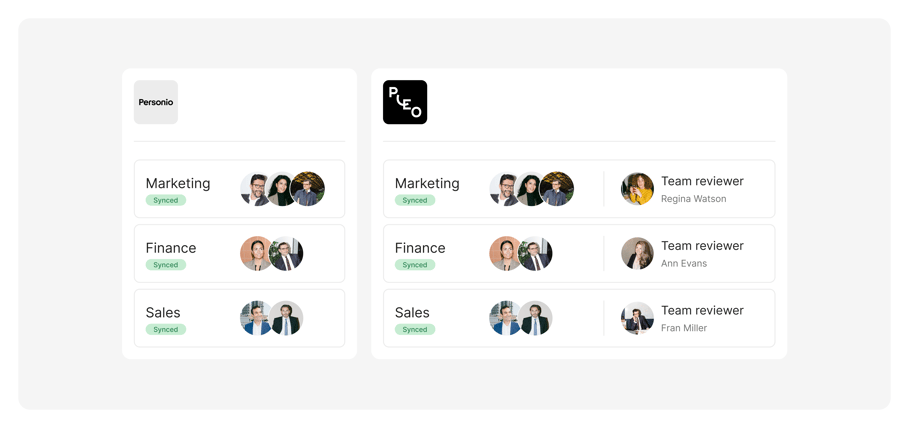Click Synced badge under Pleo Marketing
Viewport: 909px width, 428px height.
point(415,200)
